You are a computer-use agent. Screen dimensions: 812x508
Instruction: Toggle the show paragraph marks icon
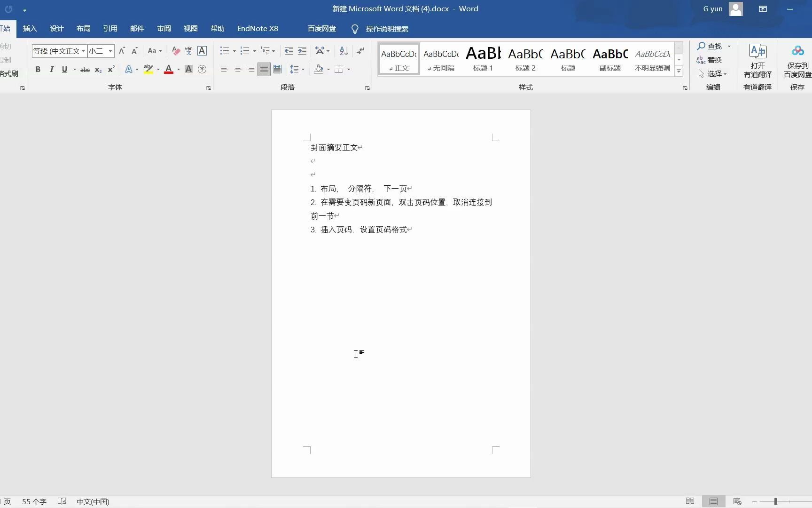pos(360,51)
